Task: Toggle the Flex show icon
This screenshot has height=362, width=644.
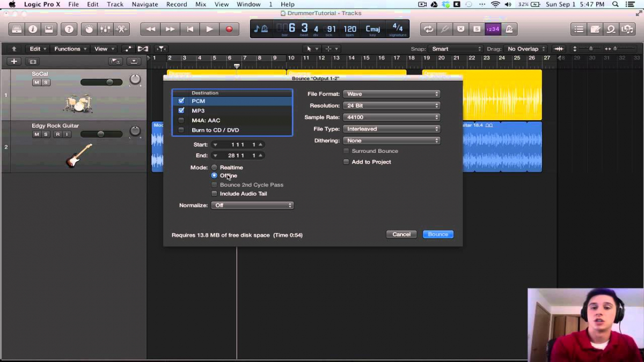Action: tap(143, 49)
